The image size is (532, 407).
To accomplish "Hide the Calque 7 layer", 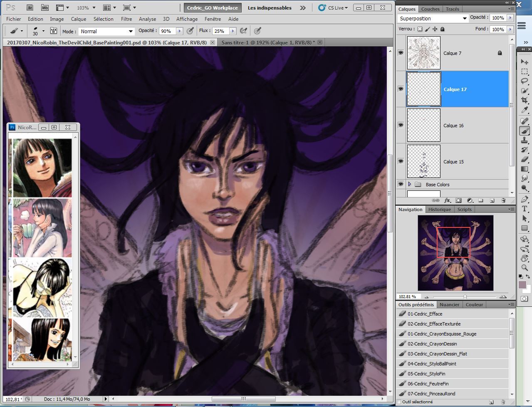I will click(401, 53).
